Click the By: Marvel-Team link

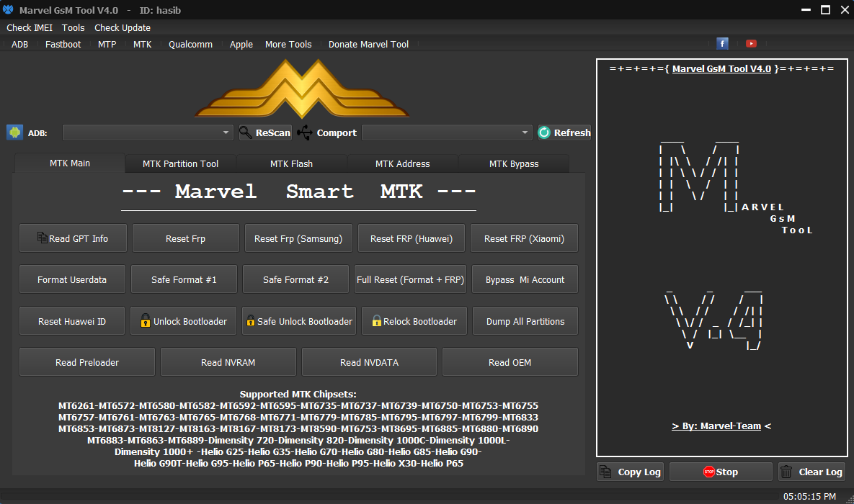pos(716,426)
